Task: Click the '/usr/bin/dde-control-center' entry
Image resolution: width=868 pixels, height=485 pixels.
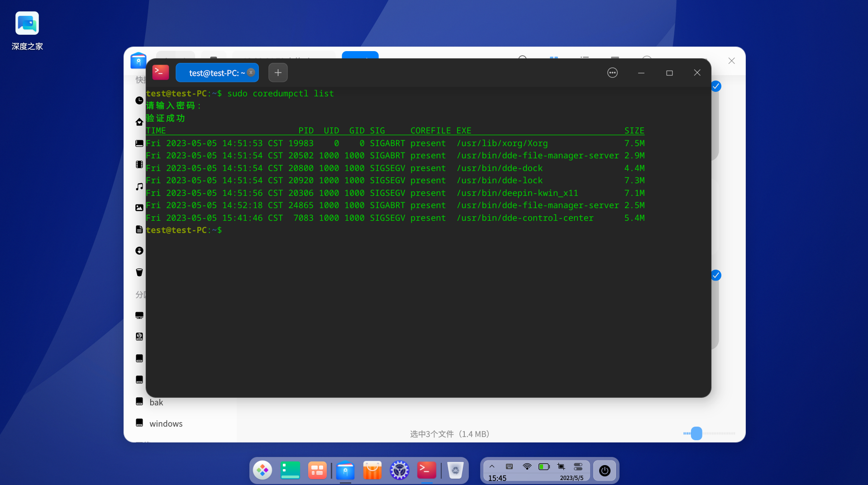Action: pos(525,218)
